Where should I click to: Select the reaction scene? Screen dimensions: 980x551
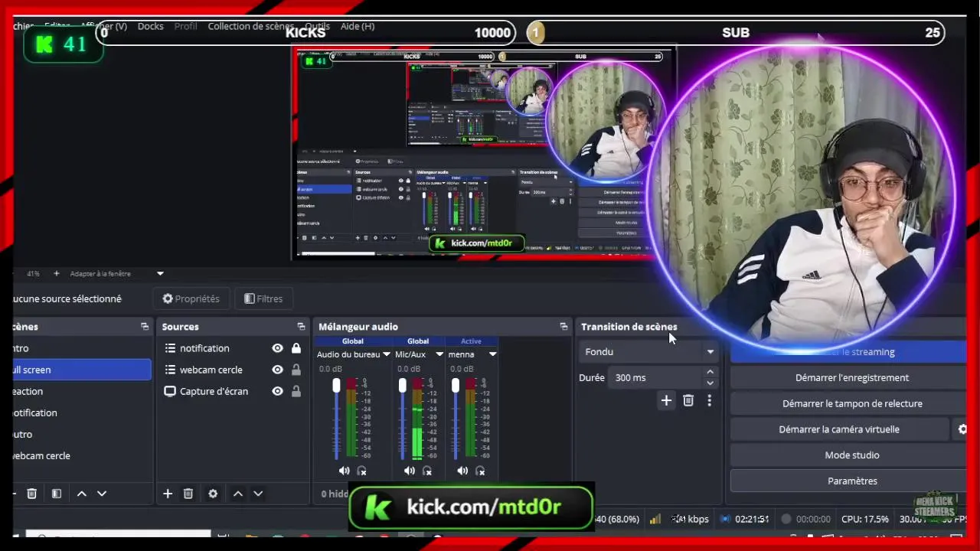82,391
